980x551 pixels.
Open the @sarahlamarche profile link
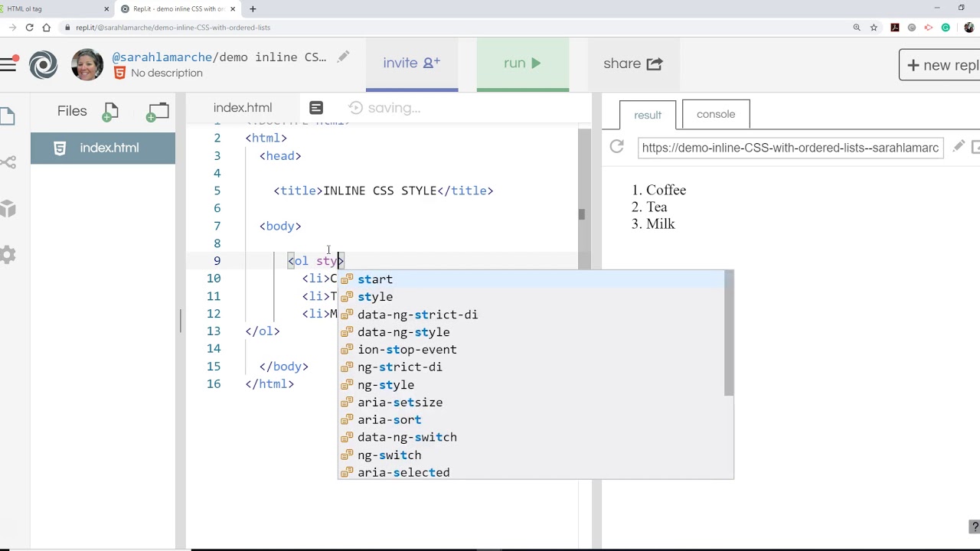pos(162,57)
